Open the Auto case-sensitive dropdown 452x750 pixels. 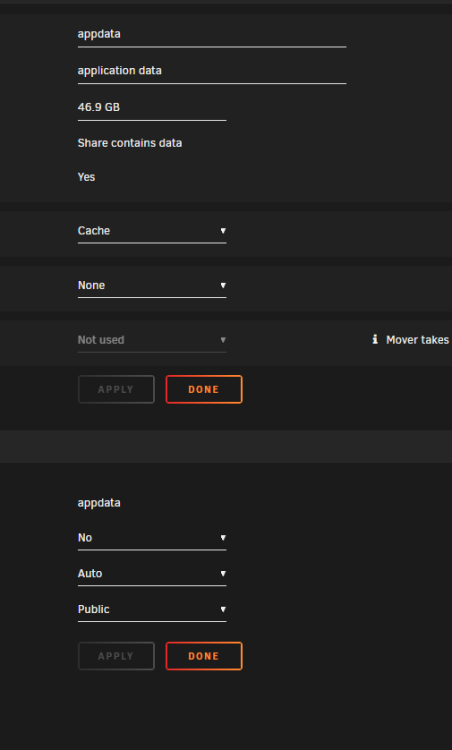152,574
